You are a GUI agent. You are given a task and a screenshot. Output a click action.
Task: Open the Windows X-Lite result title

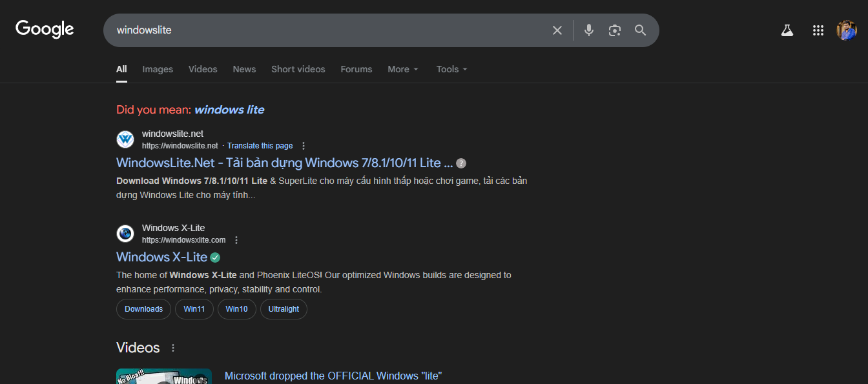(x=161, y=257)
